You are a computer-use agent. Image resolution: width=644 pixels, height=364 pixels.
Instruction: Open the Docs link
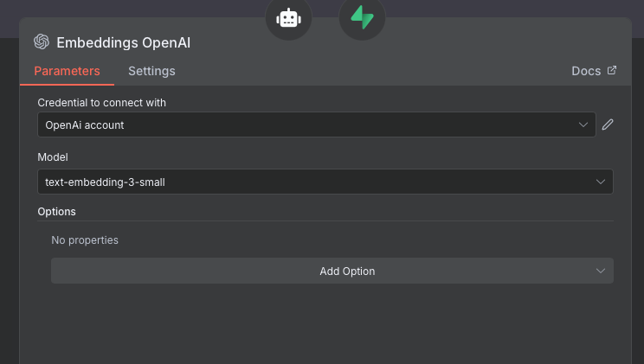coord(586,71)
